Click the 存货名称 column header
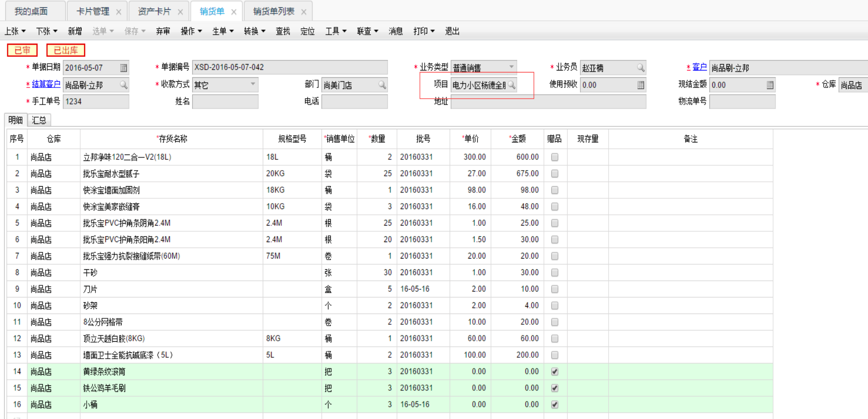Screen dimensions: 868x419 click(172, 139)
